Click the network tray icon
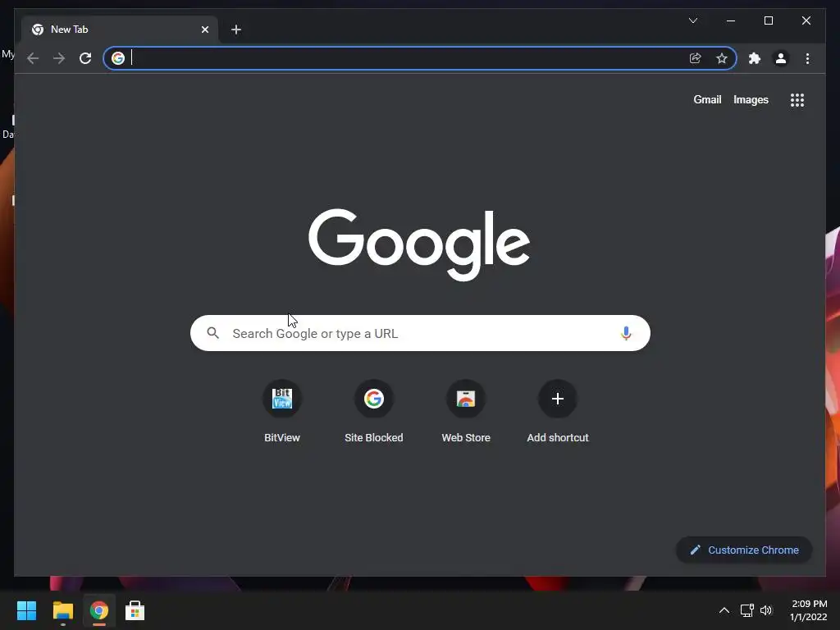Screen dimensions: 840x630 746,610
